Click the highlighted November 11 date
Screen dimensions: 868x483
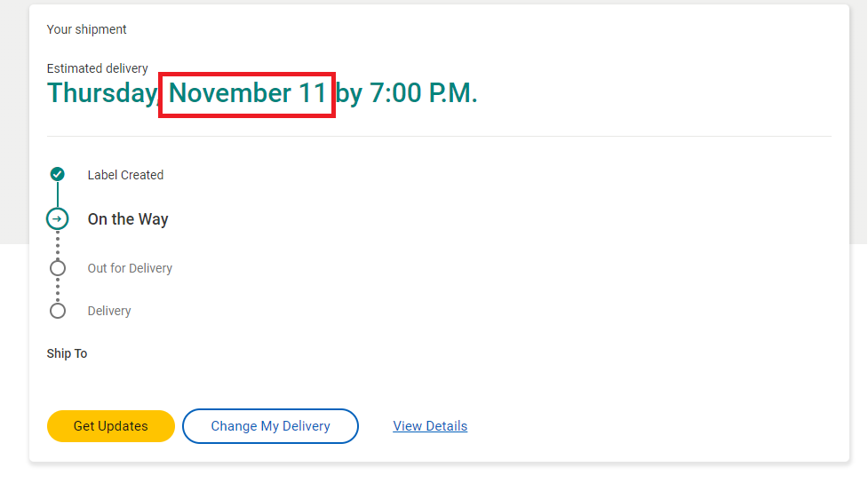point(247,94)
